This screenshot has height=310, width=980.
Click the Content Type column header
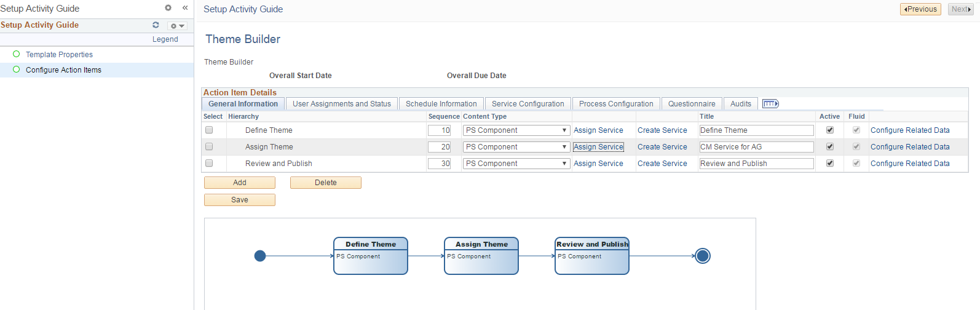tap(485, 116)
